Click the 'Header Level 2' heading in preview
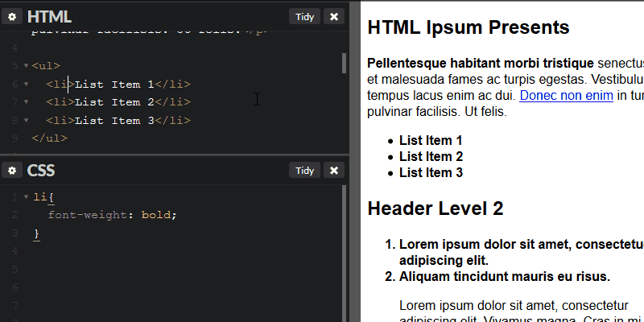 (x=436, y=208)
